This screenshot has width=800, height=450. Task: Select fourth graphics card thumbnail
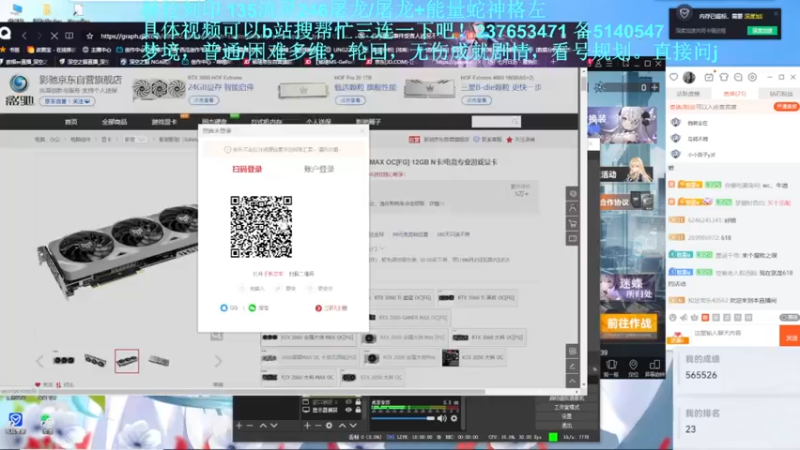click(x=159, y=361)
